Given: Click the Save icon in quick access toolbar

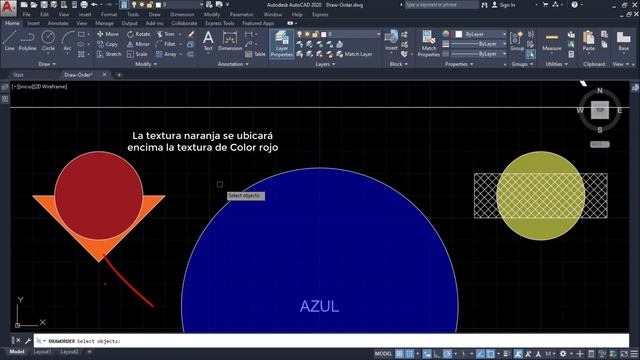Looking at the screenshot, I should coord(44,5).
